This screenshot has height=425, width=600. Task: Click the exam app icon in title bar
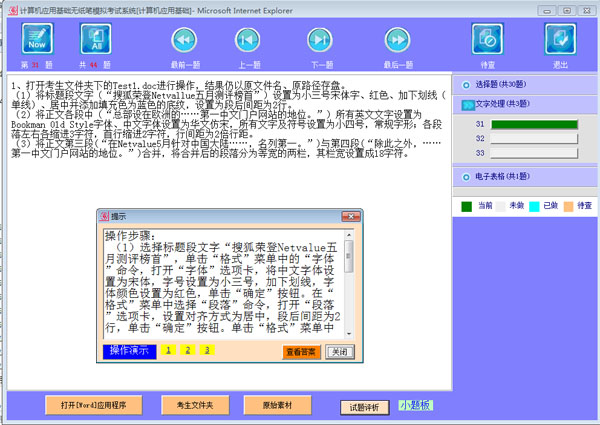click(x=13, y=10)
